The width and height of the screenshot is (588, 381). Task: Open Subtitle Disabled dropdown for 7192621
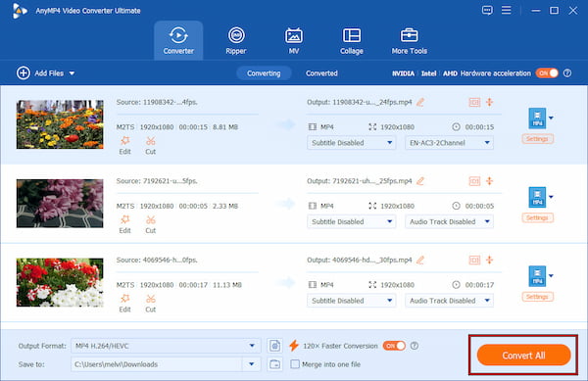[x=352, y=221]
